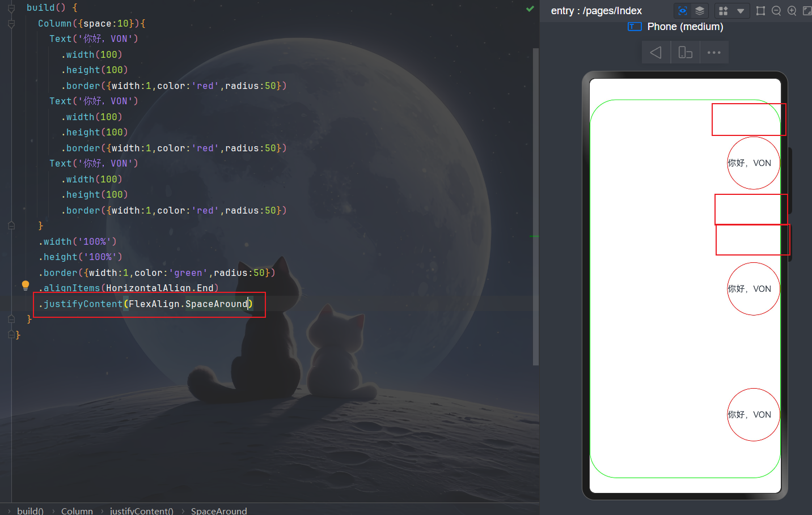Toggle the Inspector eye icon in previewer
812x515 pixels.
(x=683, y=11)
